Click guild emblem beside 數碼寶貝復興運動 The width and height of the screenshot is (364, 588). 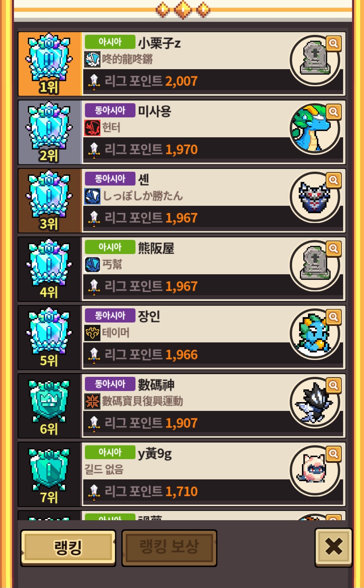pyautogui.click(x=92, y=401)
